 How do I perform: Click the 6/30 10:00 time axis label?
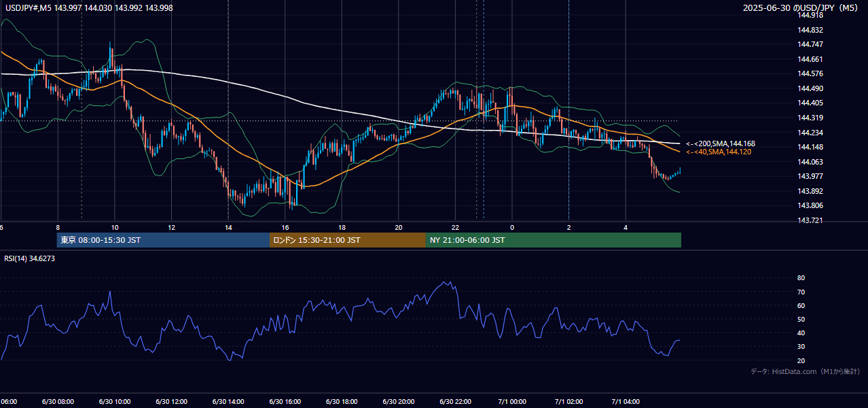coord(115,402)
